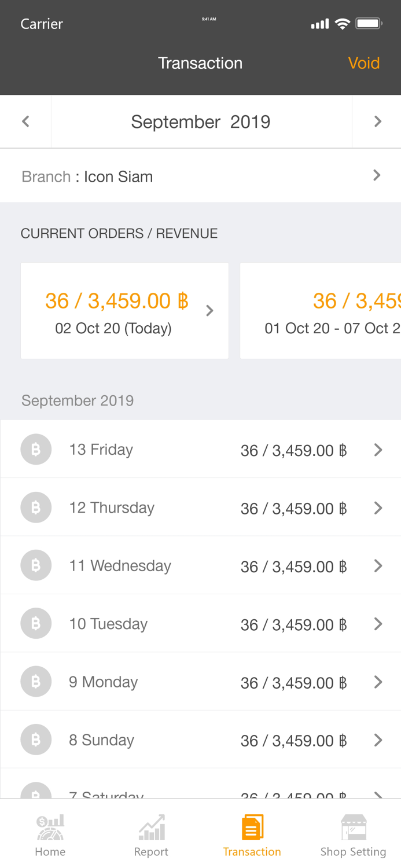Go to the previous month with left chevron
401x868 pixels.
[x=25, y=121]
